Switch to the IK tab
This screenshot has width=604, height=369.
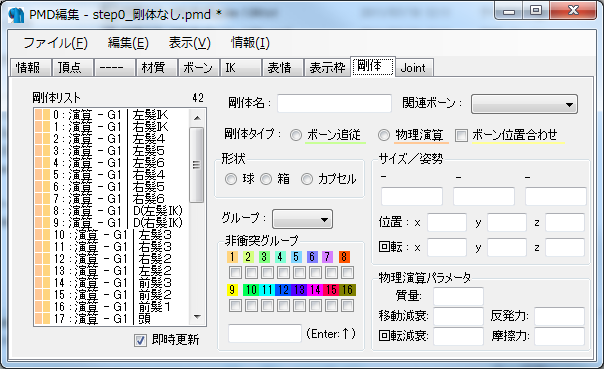pyautogui.click(x=240, y=68)
